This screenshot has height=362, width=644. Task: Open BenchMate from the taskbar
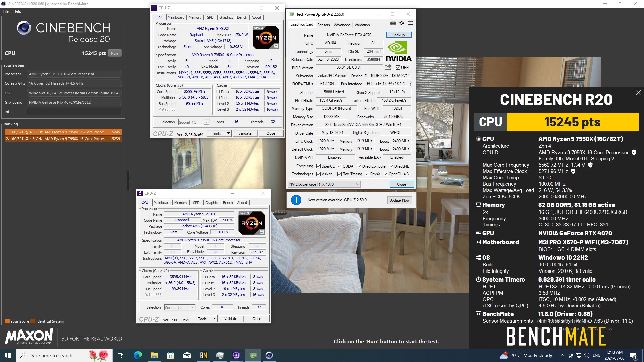(x=204, y=355)
